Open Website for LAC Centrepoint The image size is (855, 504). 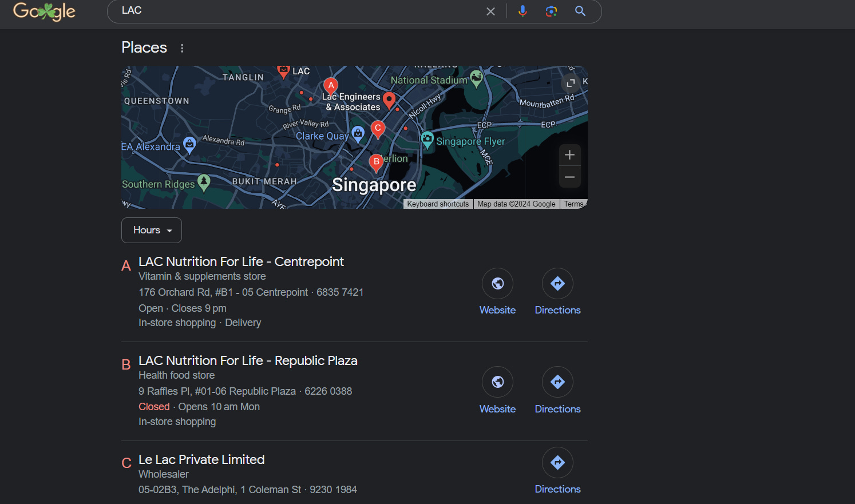click(x=498, y=292)
